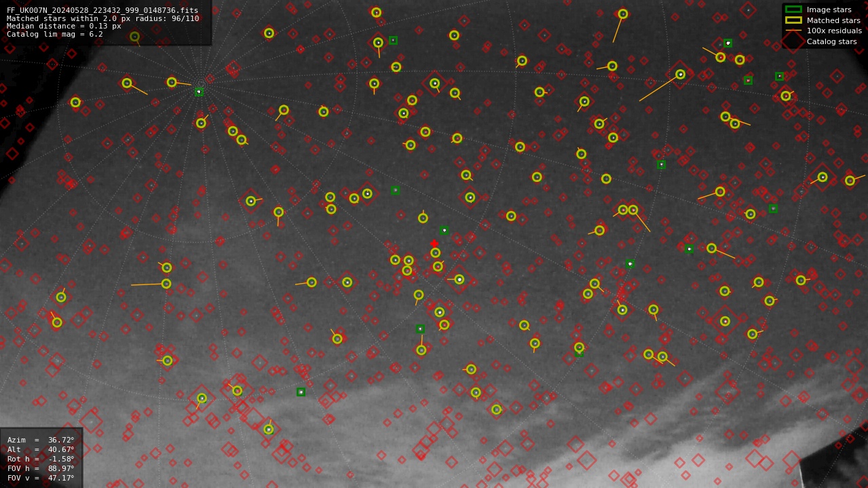868x488 pixels.
Task: Click the 'Catalog lim mag = 6.2' line
Action: coord(55,34)
